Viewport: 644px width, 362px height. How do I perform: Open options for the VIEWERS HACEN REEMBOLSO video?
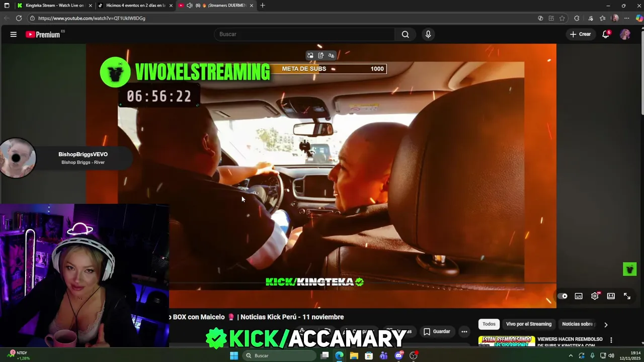[x=611, y=340]
